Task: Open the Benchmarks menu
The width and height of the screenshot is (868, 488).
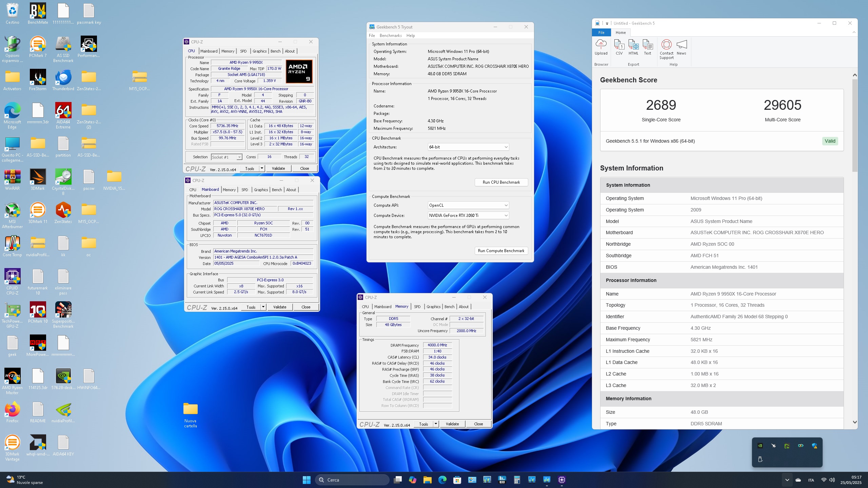Action: coord(391,36)
